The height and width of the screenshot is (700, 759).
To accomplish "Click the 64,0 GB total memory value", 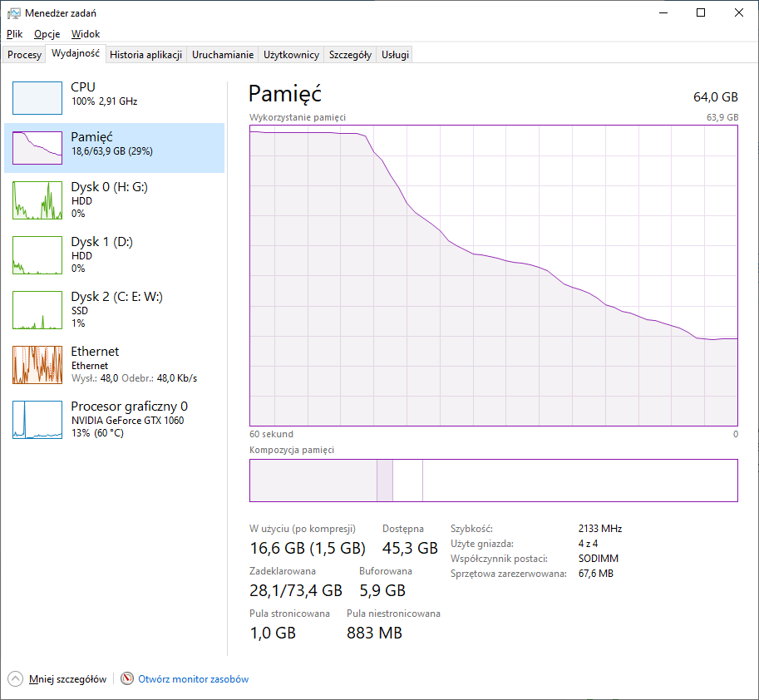I will (716, 96).
